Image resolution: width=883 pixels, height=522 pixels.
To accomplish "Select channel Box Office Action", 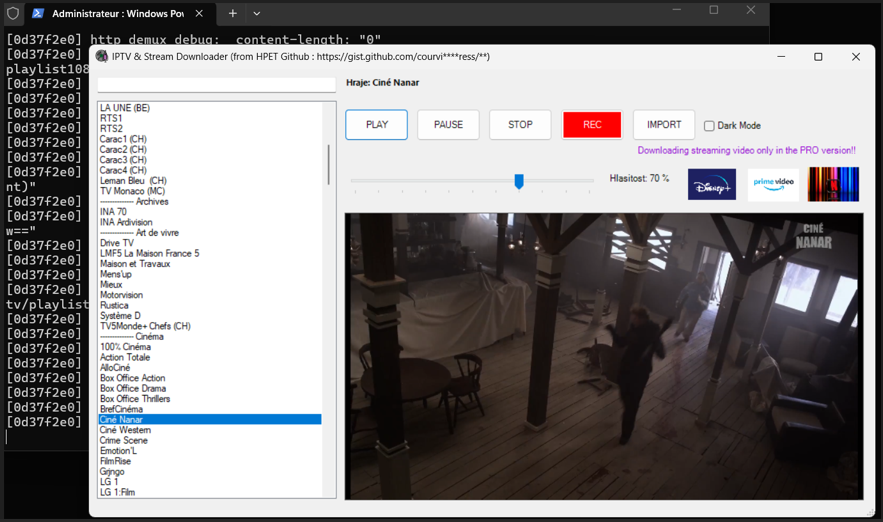I will tap(211, 378).
